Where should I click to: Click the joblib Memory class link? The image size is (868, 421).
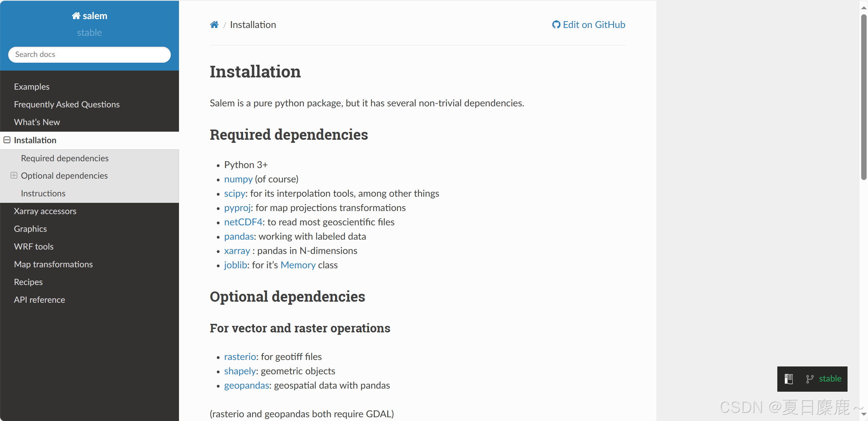pos(298,265)
